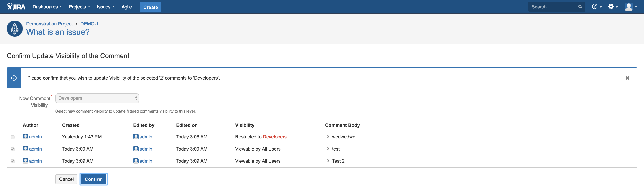This screenshot has height=193, width=644.
Task: Click author admin link in wedwedwe row
Action: (35, 137)
